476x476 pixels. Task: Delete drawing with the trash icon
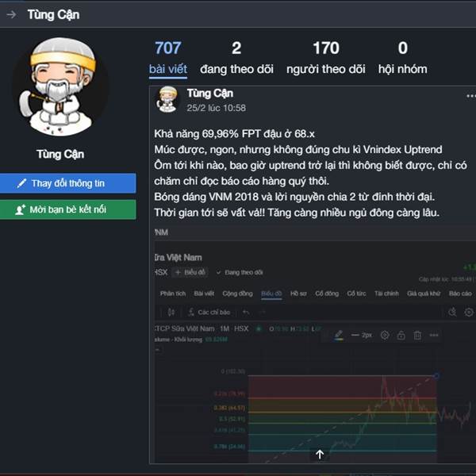click(x=417, y=335)
